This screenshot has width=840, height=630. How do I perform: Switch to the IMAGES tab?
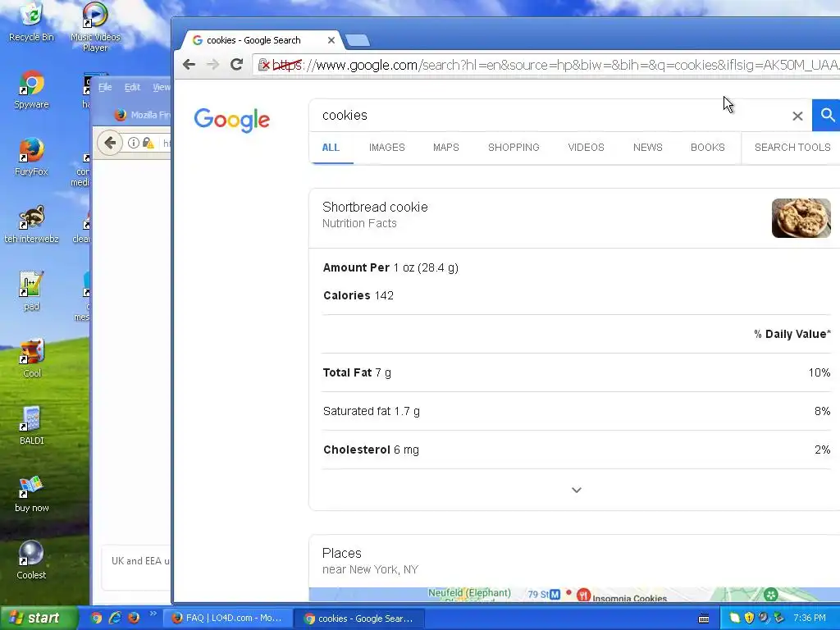387,148
